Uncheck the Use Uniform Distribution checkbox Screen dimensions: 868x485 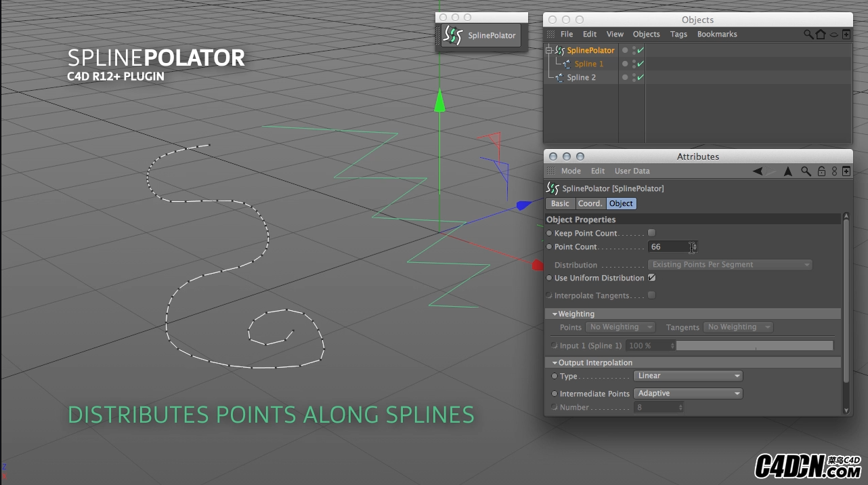tap(652, 278)
